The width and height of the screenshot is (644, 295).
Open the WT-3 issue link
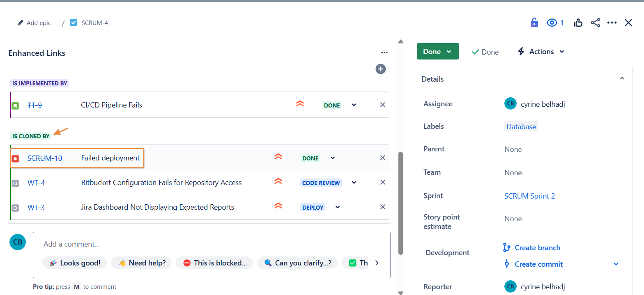[36, 208]
